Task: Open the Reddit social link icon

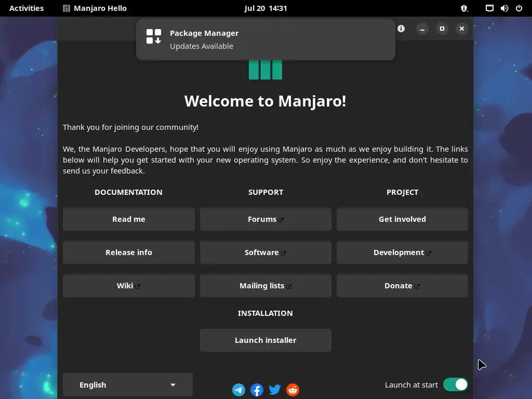Action: 293,390
